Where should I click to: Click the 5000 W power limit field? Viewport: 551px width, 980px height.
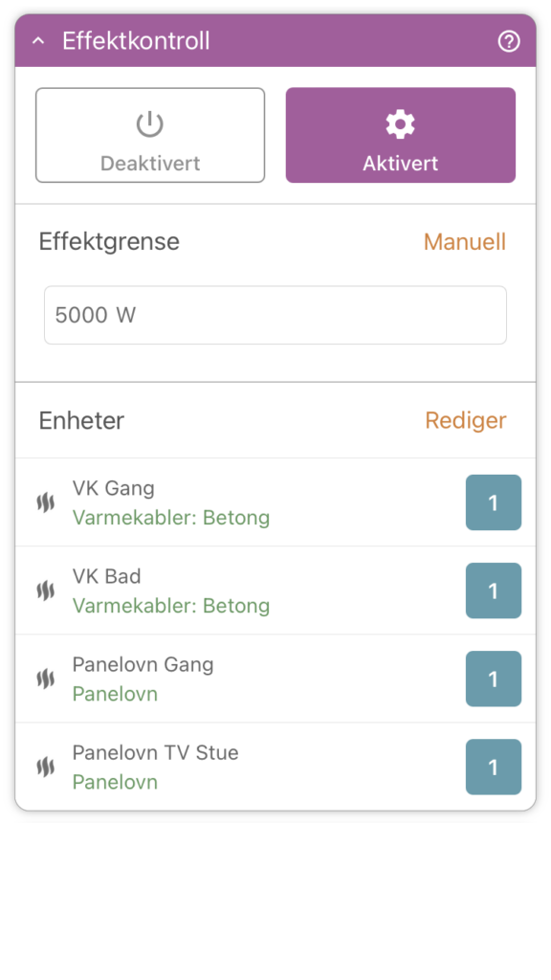[x=275, y=315]
